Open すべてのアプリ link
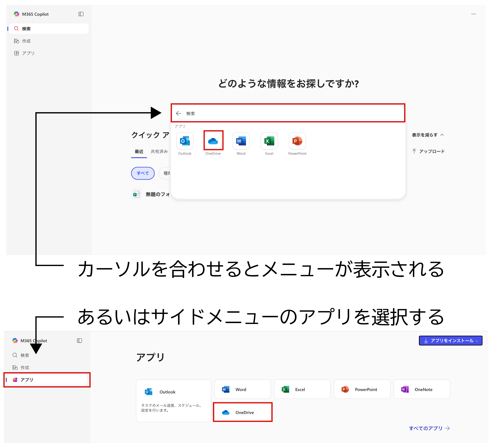Image resolution: width=494 pixels, height=448 pixels. 429,428
